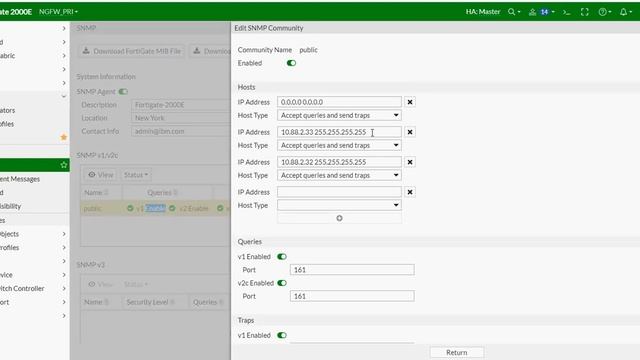Open Host Type dropdown for 10.88.2.33 host

point(339,145)
